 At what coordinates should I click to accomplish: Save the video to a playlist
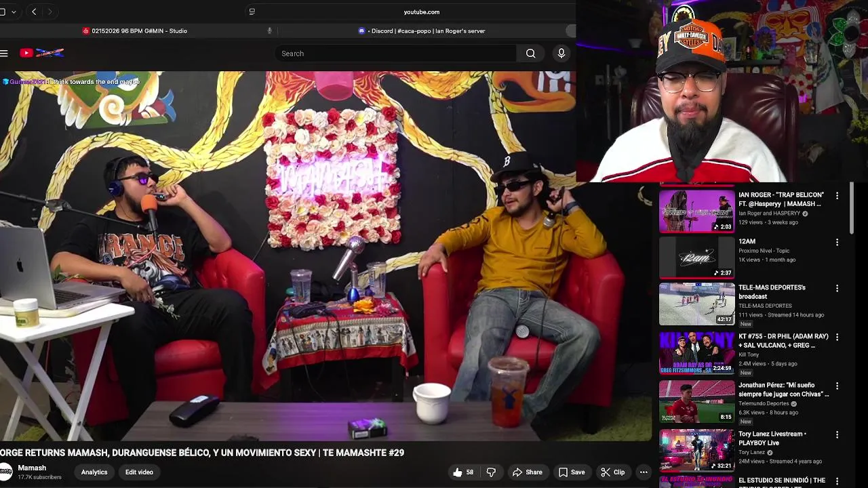[x=572, y=472]
